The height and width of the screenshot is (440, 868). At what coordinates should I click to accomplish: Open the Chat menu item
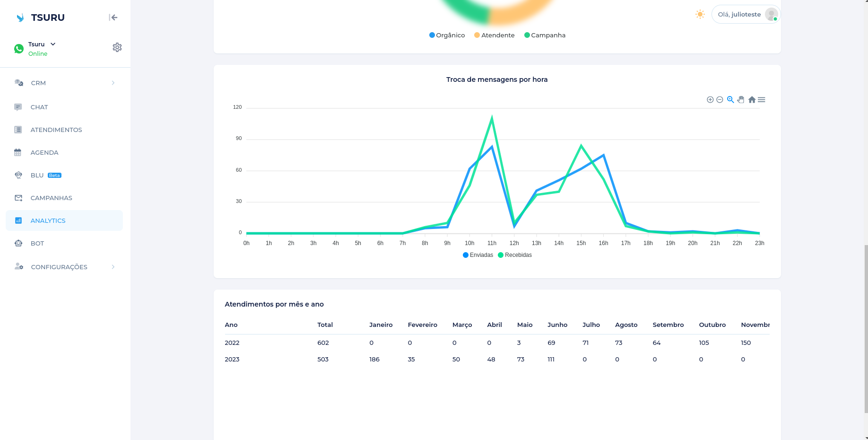pos(39,107)
